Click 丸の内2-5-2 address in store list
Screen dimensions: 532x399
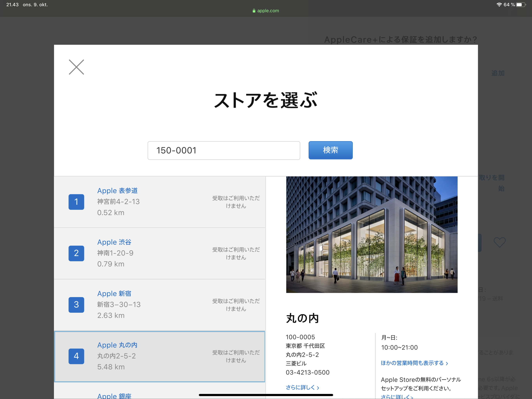[116, 356]
